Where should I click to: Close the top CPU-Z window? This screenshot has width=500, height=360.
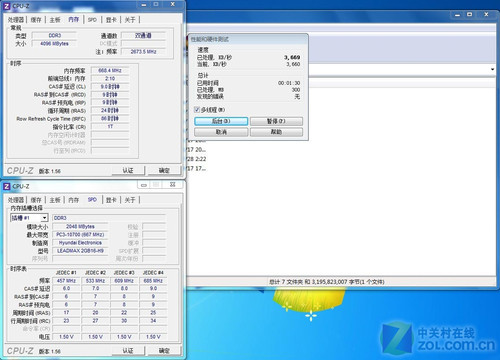(172, 5)
